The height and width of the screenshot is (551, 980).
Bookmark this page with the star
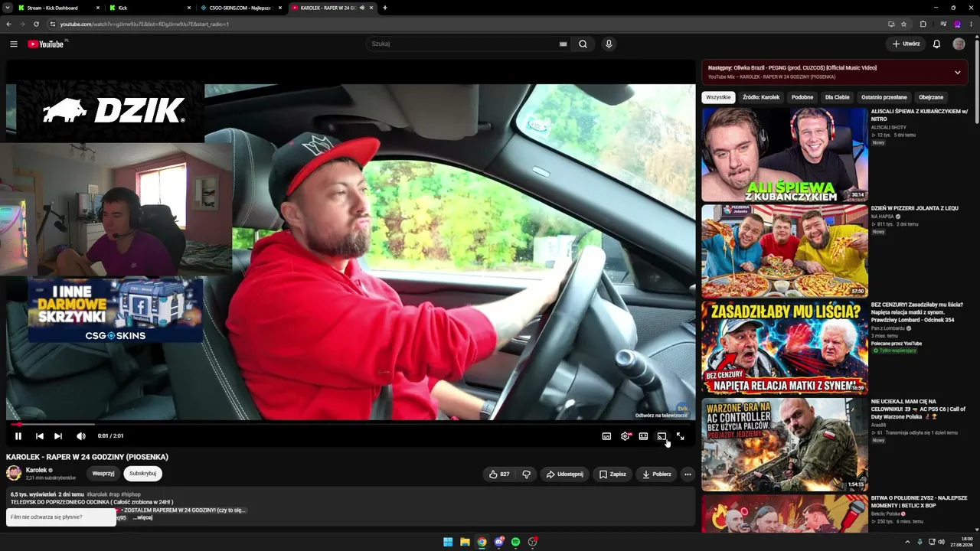pos(903,24)
